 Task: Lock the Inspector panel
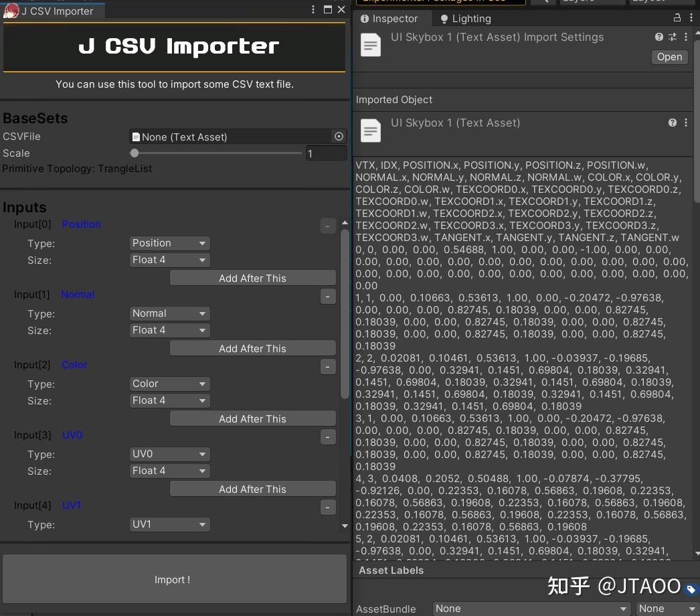677,17
